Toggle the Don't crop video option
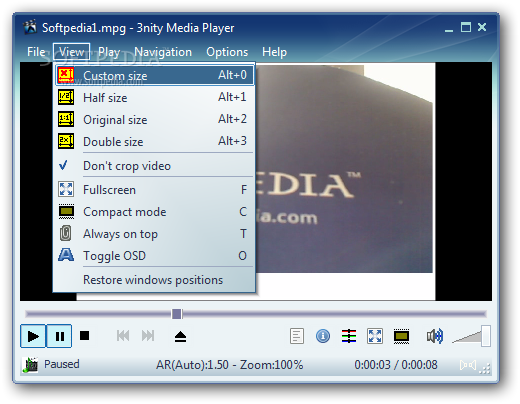520x404 pixels. pyautogui.click(x=155, y=165)
